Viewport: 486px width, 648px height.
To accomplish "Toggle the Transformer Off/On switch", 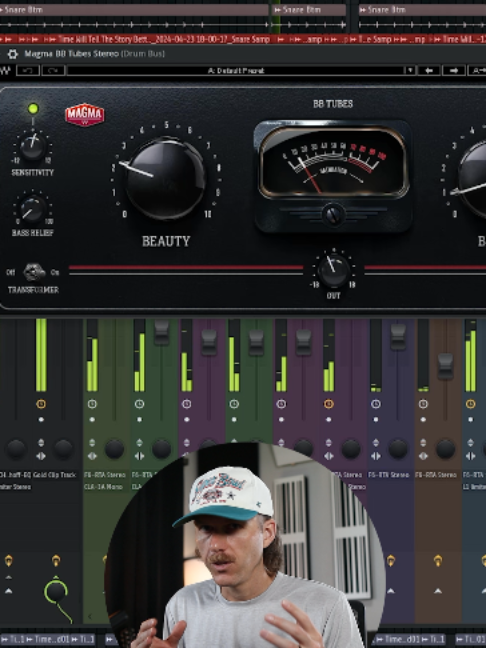I will pyautogui.click(x=34, y=272).
